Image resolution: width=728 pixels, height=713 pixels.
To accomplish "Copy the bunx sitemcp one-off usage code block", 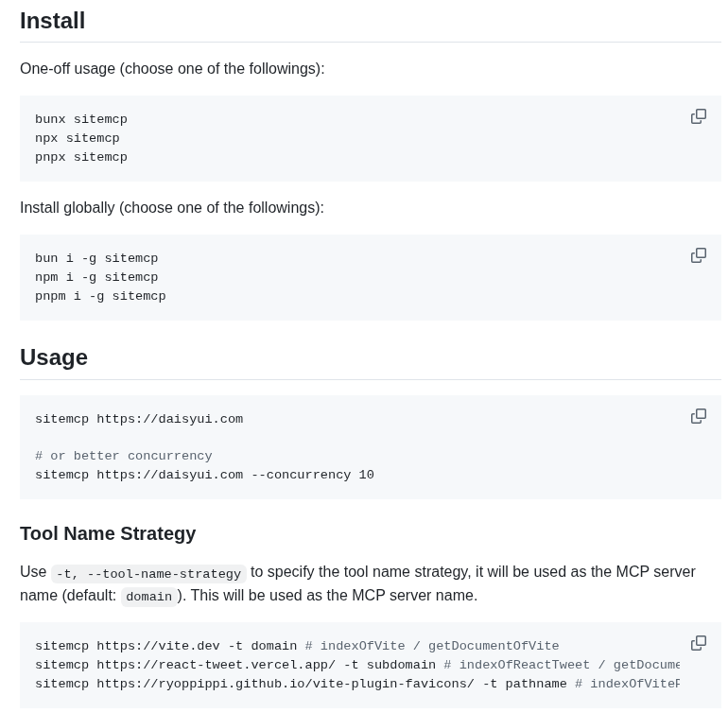I will point(699,116).
